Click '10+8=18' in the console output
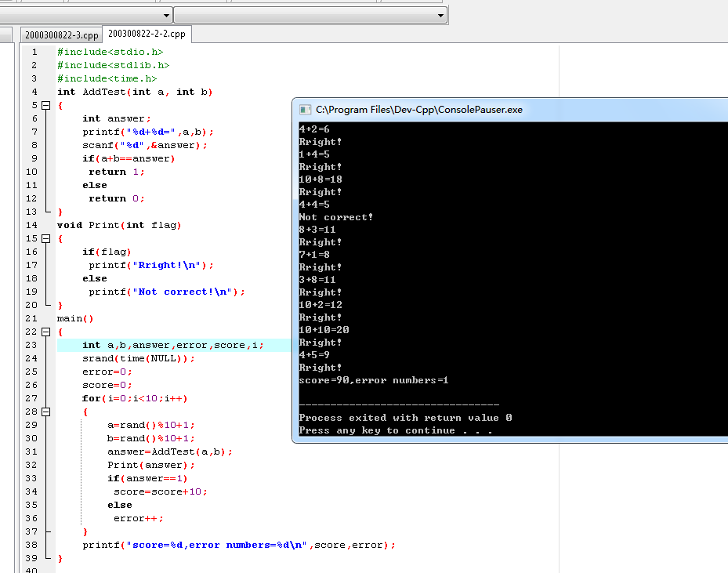Image resolution: width=728 pixels, height=573 pixels. 321,180
